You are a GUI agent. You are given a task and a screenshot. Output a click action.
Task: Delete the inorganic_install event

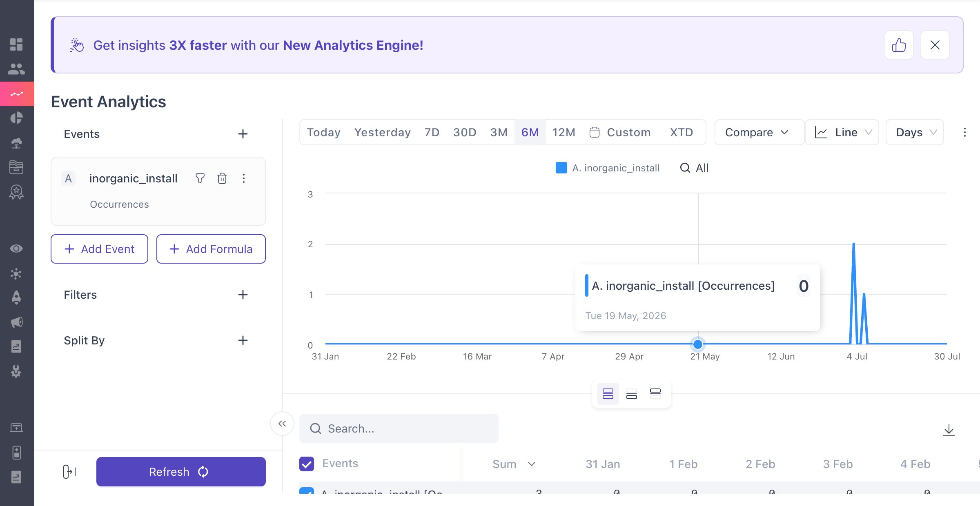pos(222,178)
